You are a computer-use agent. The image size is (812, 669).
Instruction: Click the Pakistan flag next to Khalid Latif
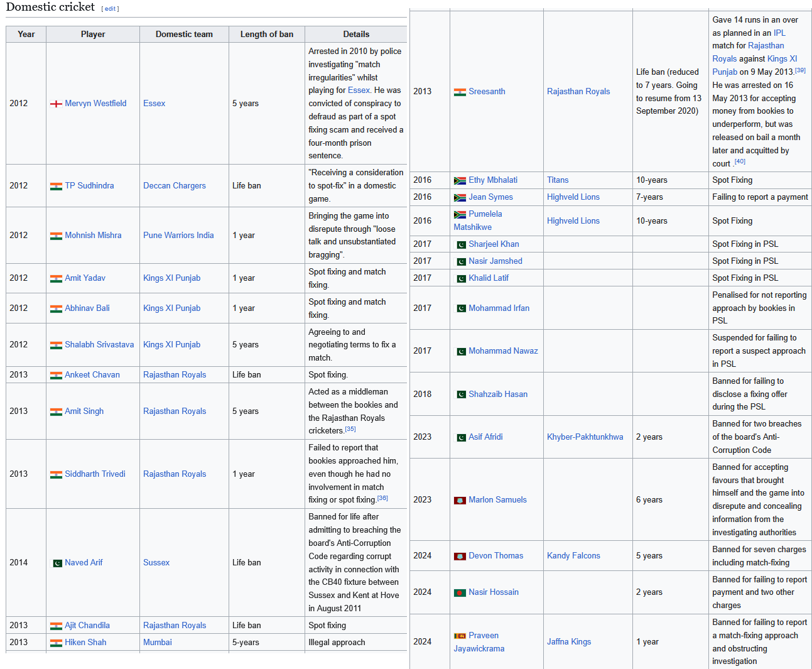point(460,278)
